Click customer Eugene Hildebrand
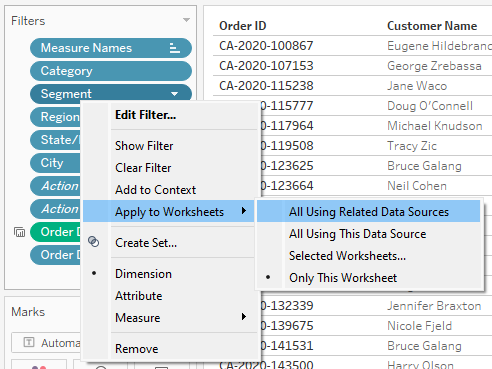The height and width of the screenshot is (369, 492). click(439, 46)
